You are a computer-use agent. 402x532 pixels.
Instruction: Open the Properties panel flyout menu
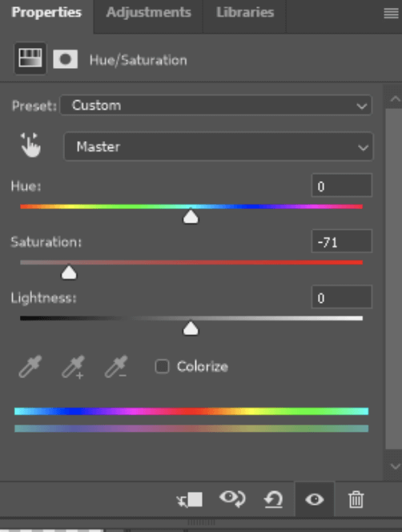391,14
